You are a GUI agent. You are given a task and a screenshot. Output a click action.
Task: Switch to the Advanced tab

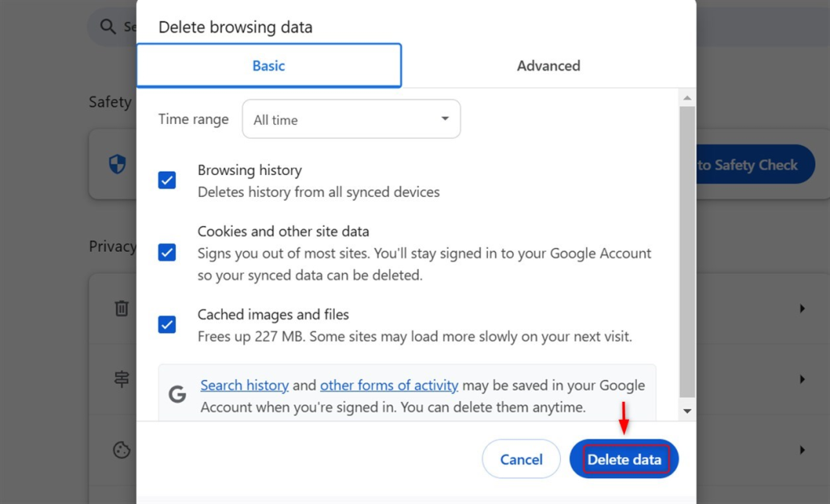click(x=548, y=66)
